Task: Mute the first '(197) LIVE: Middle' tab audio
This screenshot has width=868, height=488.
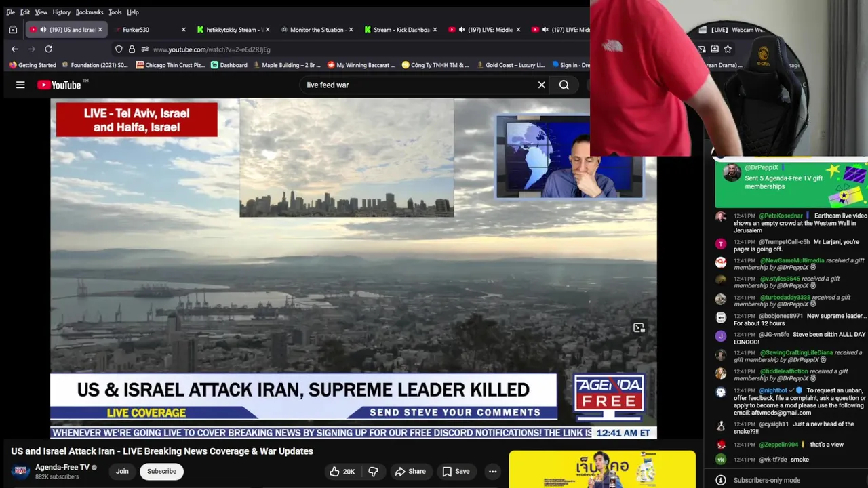Action: coord(462,30)
